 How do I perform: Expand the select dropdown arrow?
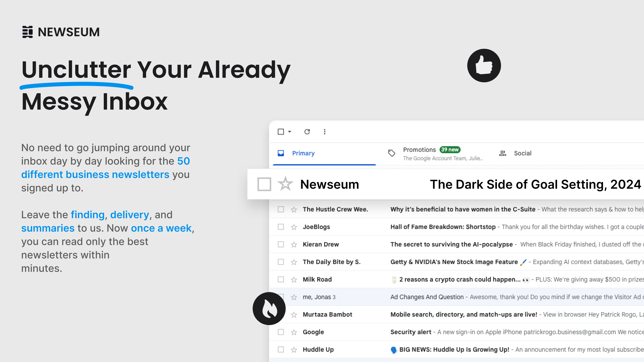[x=289, y=132]
